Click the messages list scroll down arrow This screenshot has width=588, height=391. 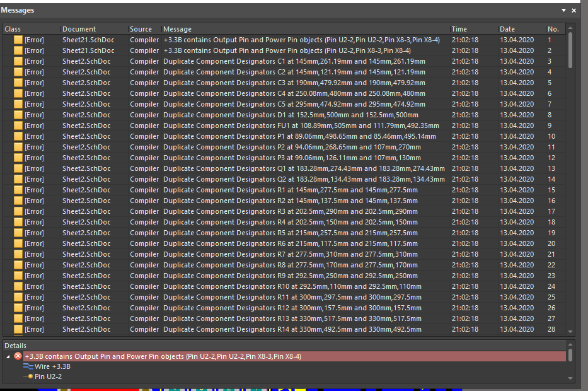pyautogui.click(x=570, y=332)
